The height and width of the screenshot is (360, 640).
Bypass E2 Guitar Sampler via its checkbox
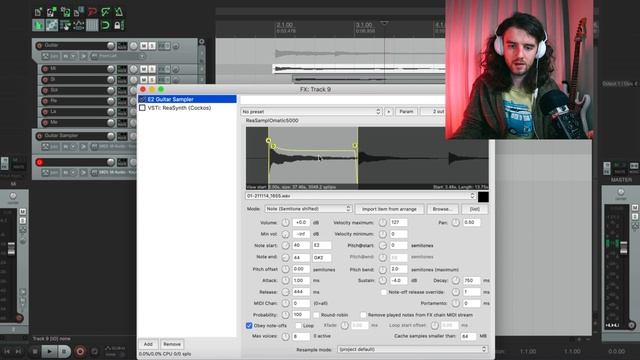click(142, 99)
